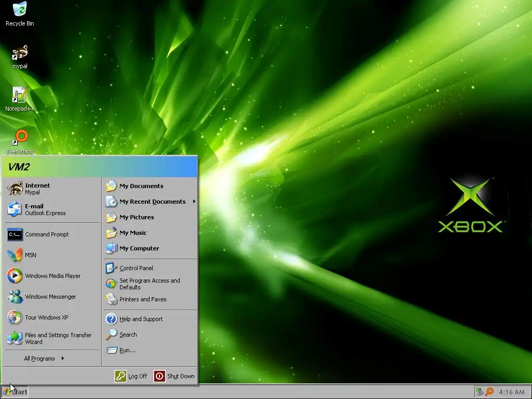Click the Everything search tray icon

[489, 392]
